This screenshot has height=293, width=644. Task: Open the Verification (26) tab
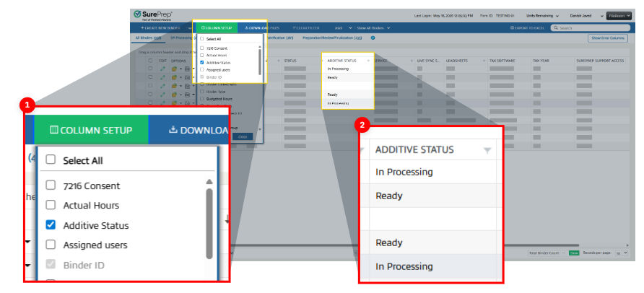(279, 38)
